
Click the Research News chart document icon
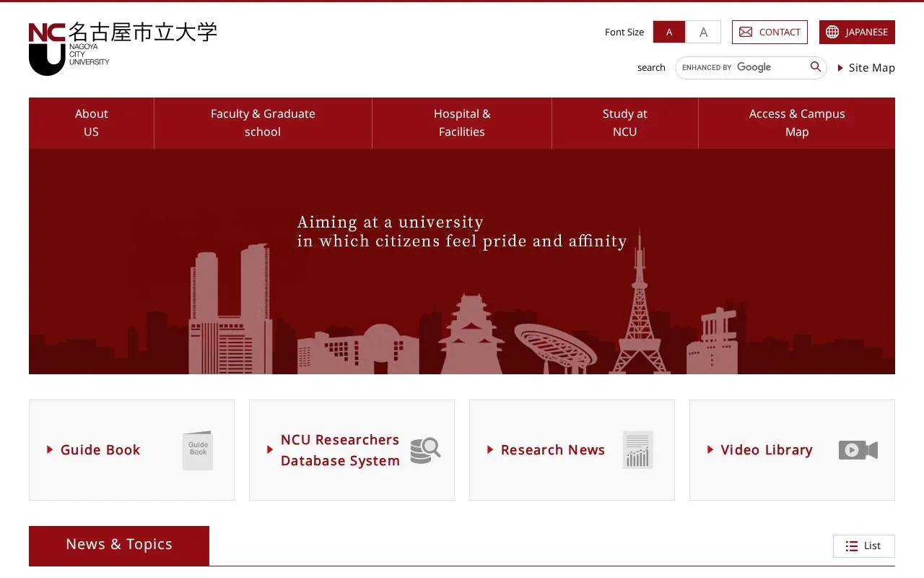pos(638,450)
